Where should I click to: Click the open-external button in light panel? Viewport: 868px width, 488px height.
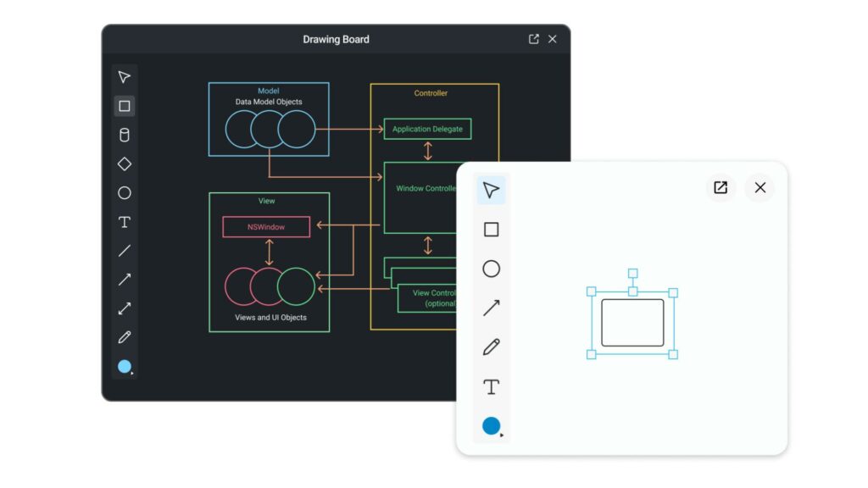click(721, 188)
